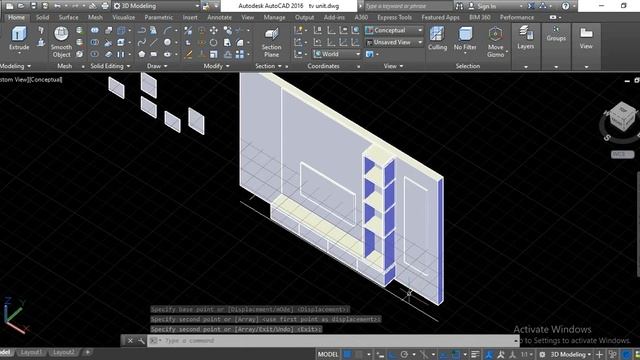Click the keyword search box
Image resolution: width=640 pixels, height=360 pixels.
pos(408,6)
